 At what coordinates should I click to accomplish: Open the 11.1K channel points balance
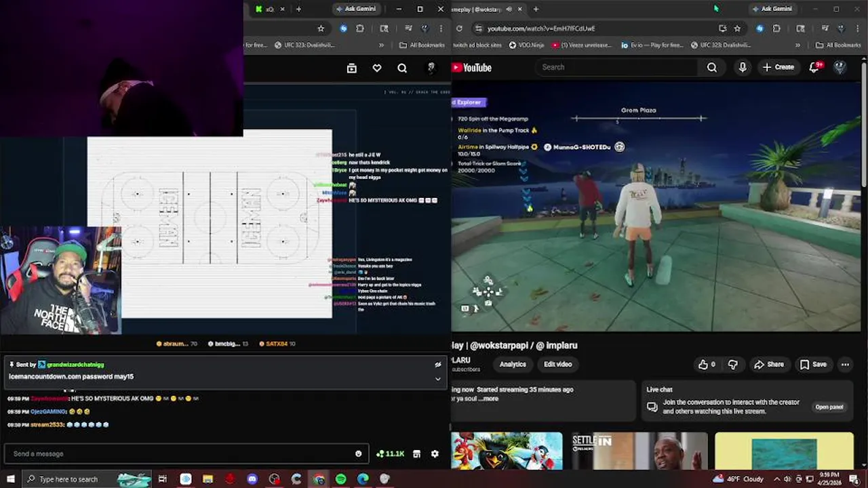[390, 454]
